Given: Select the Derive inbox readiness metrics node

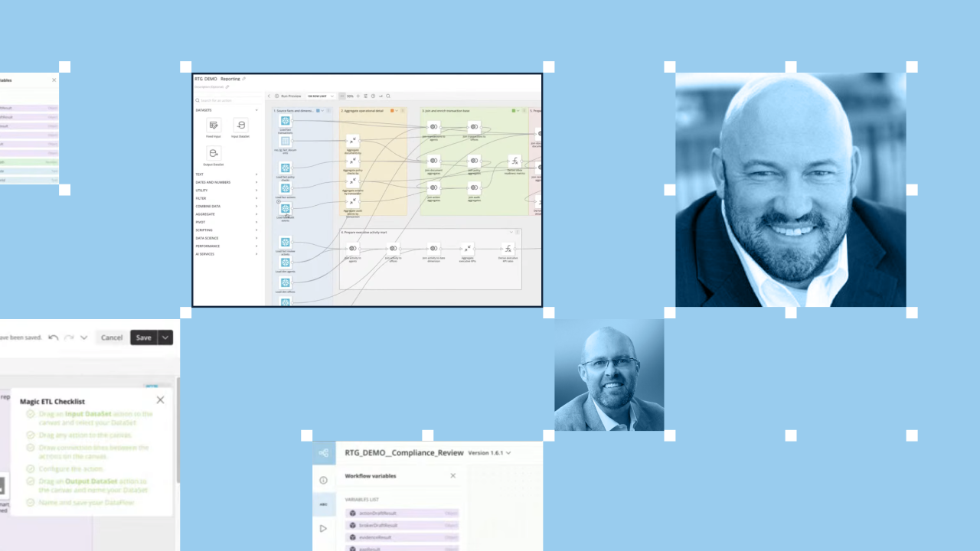Looking at the screenshot, I should pyautogui.click(x=514, y=161).
